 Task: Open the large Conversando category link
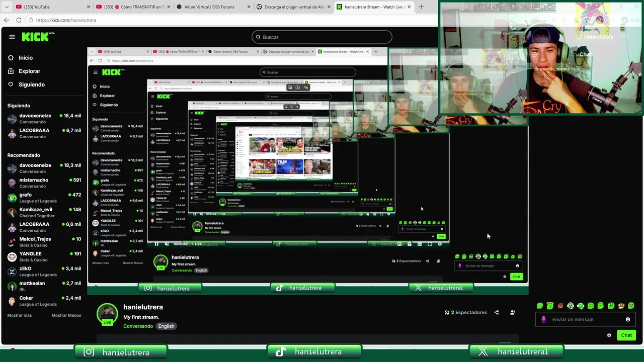(138, 326)
